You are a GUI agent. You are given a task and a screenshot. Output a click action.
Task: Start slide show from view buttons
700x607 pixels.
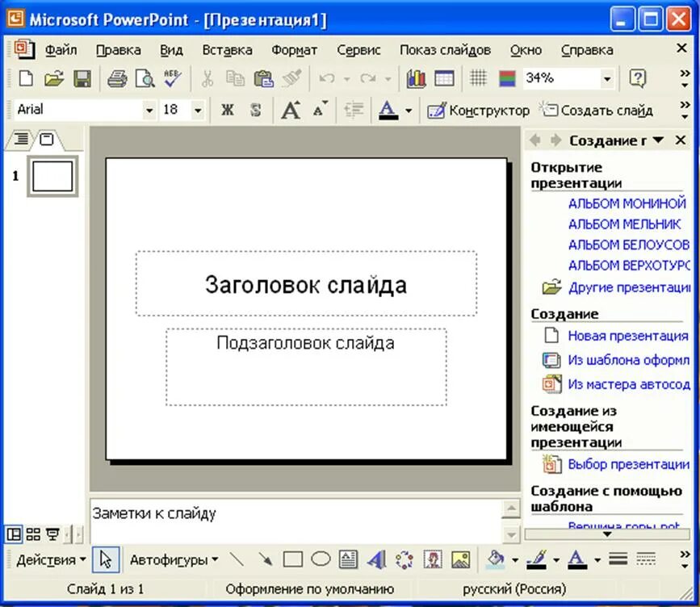[x=52, y=534]
